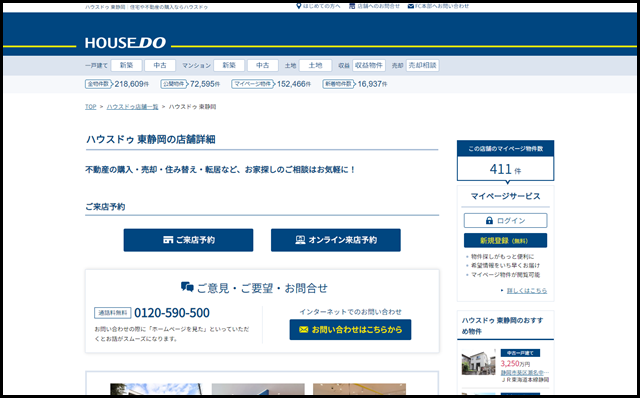The width and height of the screenshot is (640, 398).
Task: Select 新築 under 一戸建て
Action: pos(127,65)
